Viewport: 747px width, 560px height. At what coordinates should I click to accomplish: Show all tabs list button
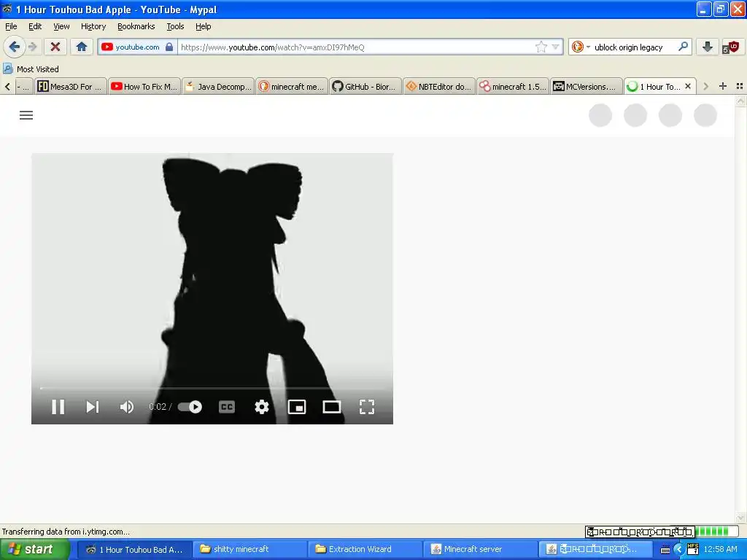740,86
